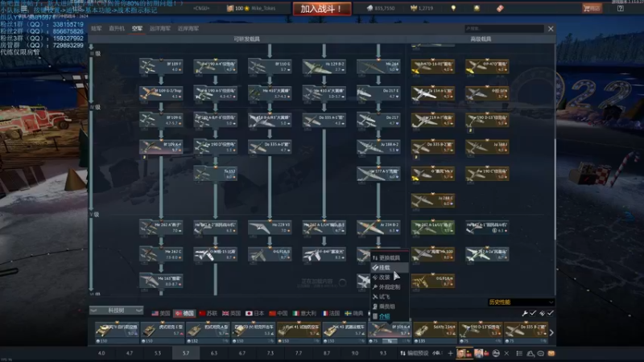Select the Bf 109 F aircraft card
644x362 pixels.
click(x=161, y=67)
